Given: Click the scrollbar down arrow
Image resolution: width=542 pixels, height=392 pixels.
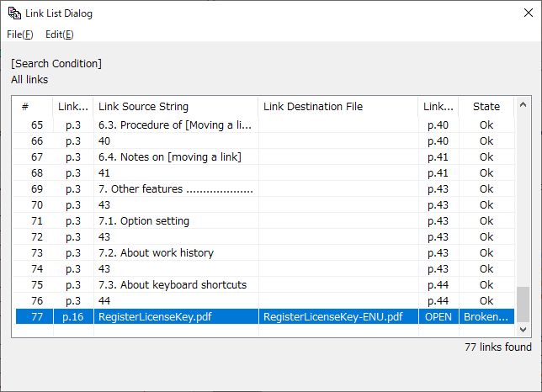Looking at the screenshot, I should click(523, 330).
